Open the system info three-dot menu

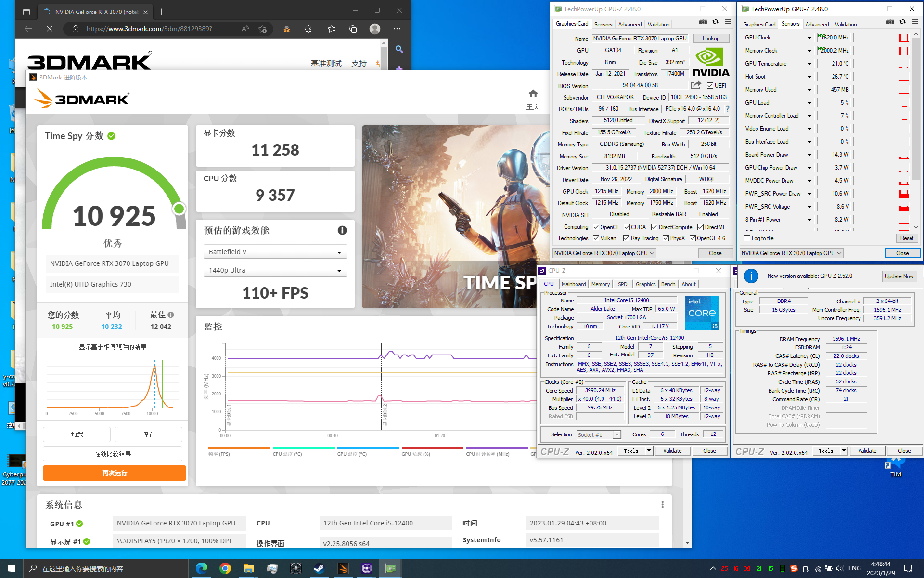point(662,504)
